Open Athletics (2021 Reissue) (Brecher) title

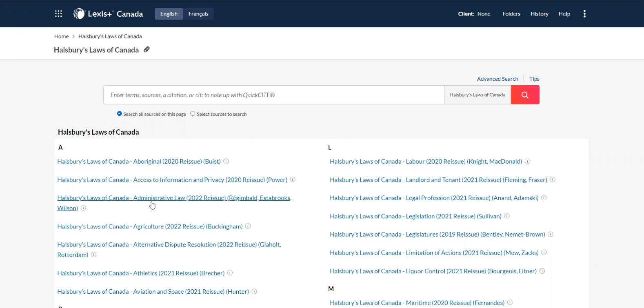pos(141,273)
